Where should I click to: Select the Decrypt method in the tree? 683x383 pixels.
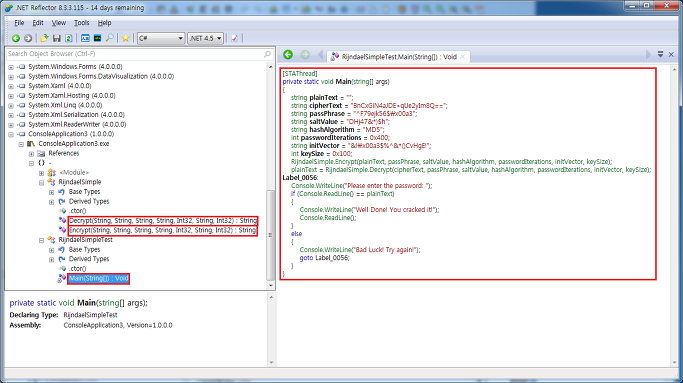point(163,220)
